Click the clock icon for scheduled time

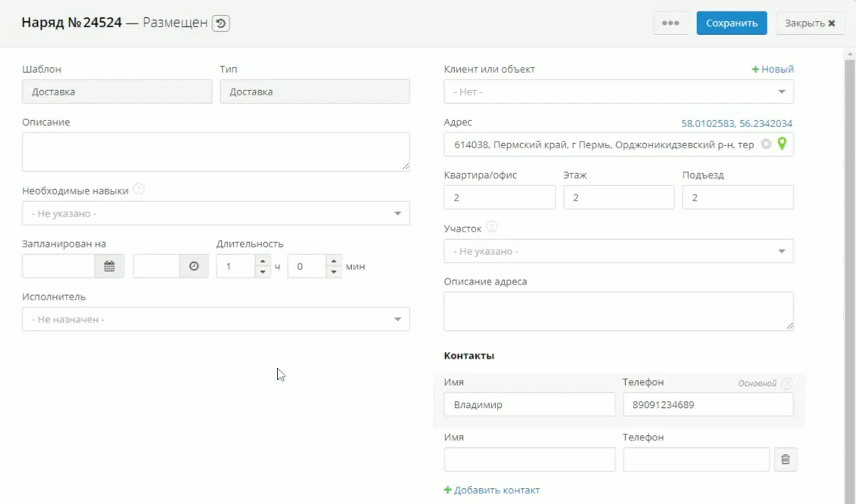tap(194, 266)
